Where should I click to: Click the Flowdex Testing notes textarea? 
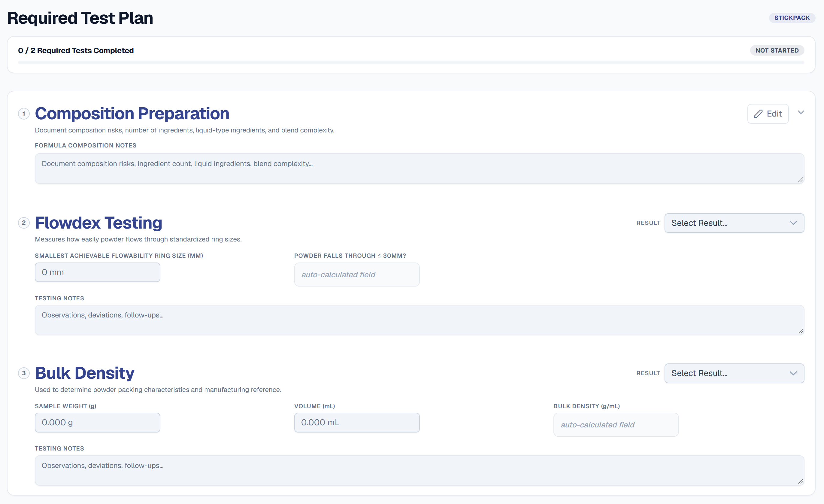click(419, 320)
